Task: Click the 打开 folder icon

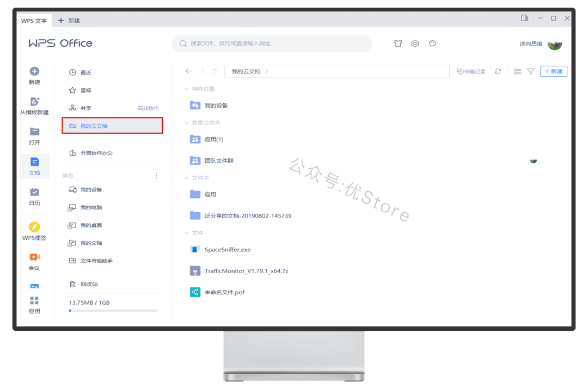Action: (34, 132)
